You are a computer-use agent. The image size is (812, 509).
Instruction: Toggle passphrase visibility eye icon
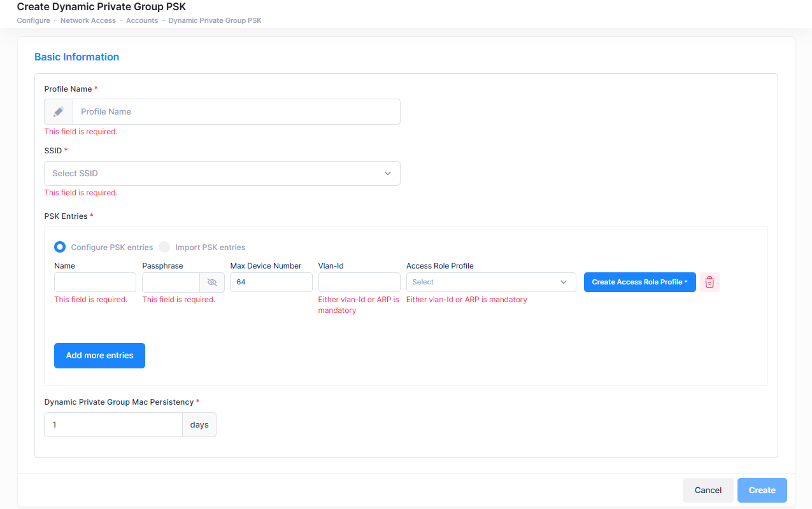(x=212, y=282)
